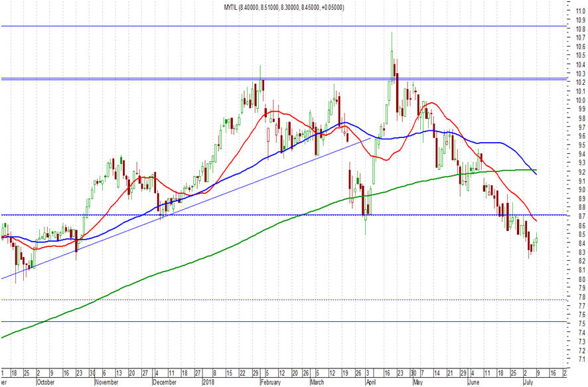Select the solid horizontal line at 10.8

click(x=283, y=27)
